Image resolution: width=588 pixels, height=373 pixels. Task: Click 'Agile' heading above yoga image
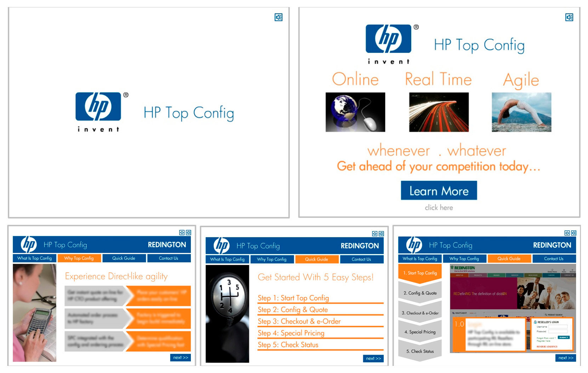click(521, 81)
